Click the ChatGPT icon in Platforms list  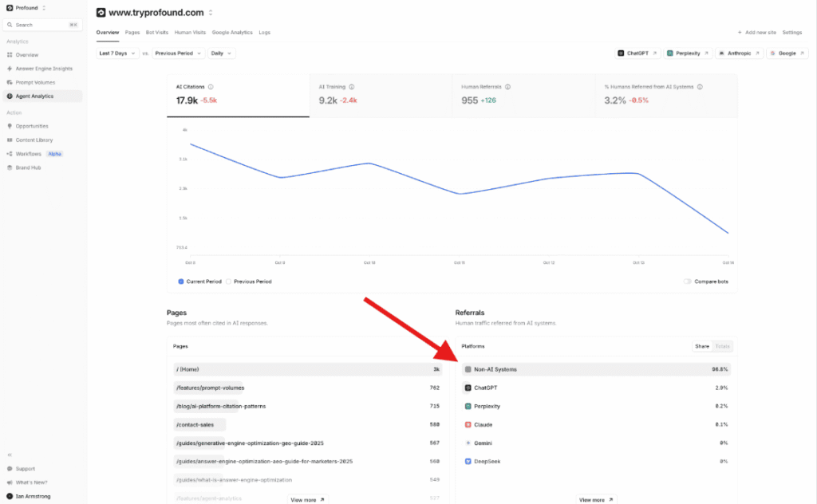[x=468, y=388]
